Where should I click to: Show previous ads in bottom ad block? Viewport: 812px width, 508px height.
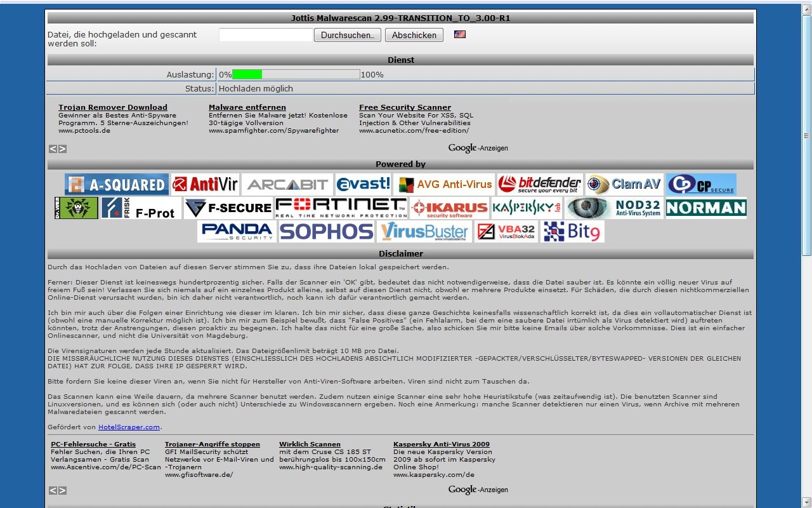click(53, 490)
